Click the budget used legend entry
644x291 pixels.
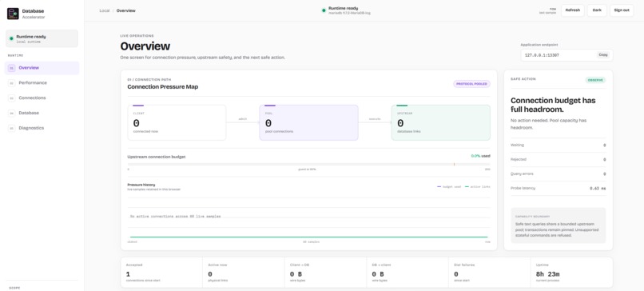click(x=449, y=186)
